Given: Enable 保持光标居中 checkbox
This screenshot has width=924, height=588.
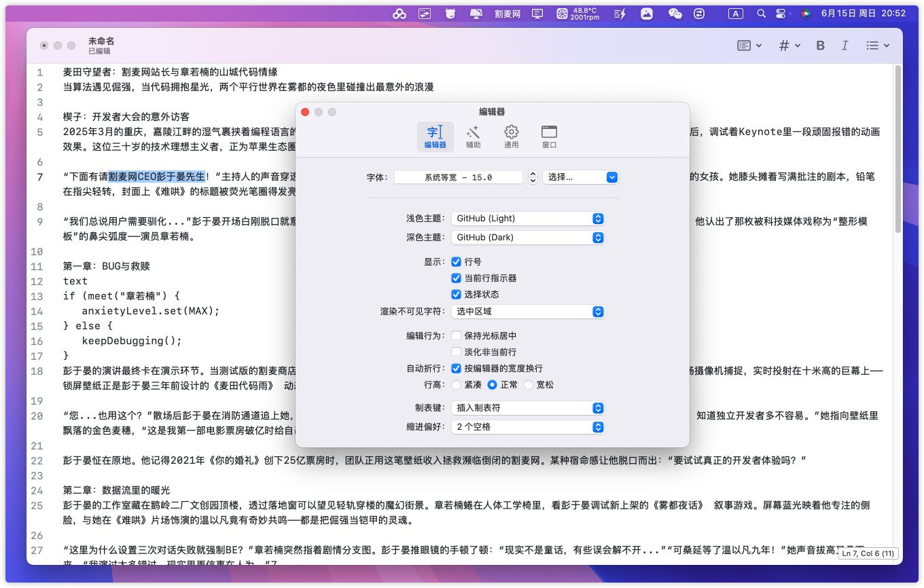Looking at the screenshot, I should pos(457,336).
